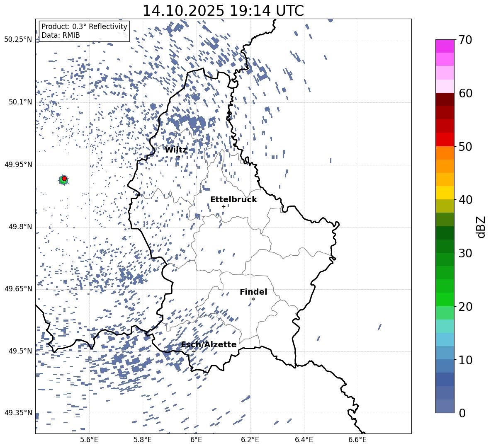The image size is (491, 448).
Task: Click the 49.5°N latitude label
Action: [x=20, y=351]
